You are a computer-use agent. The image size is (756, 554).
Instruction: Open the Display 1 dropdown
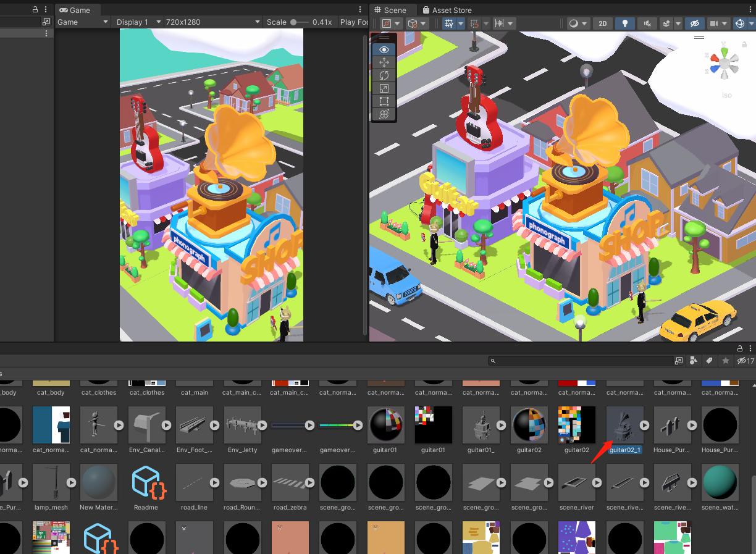coord(138,22)
